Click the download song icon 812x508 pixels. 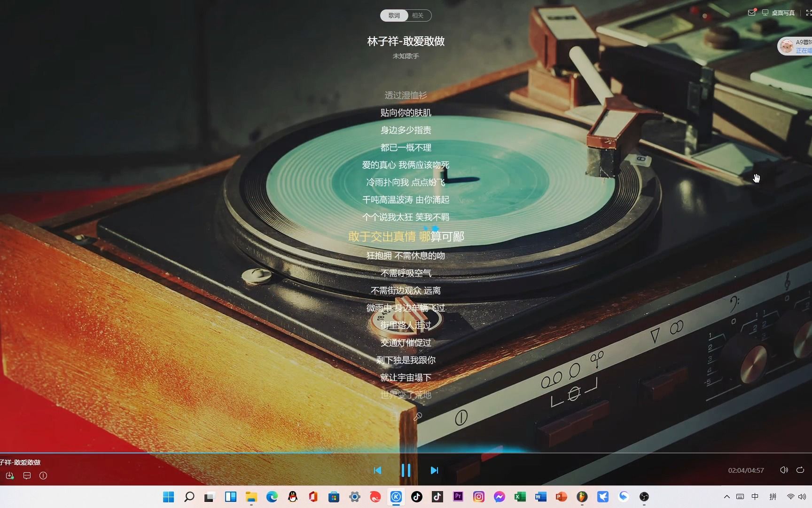pos(10,476)
